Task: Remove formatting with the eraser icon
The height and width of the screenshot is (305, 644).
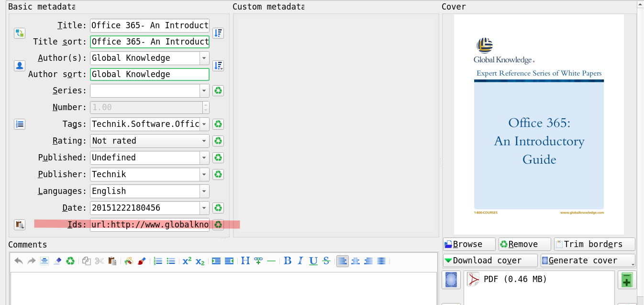Action: point(57,261)
